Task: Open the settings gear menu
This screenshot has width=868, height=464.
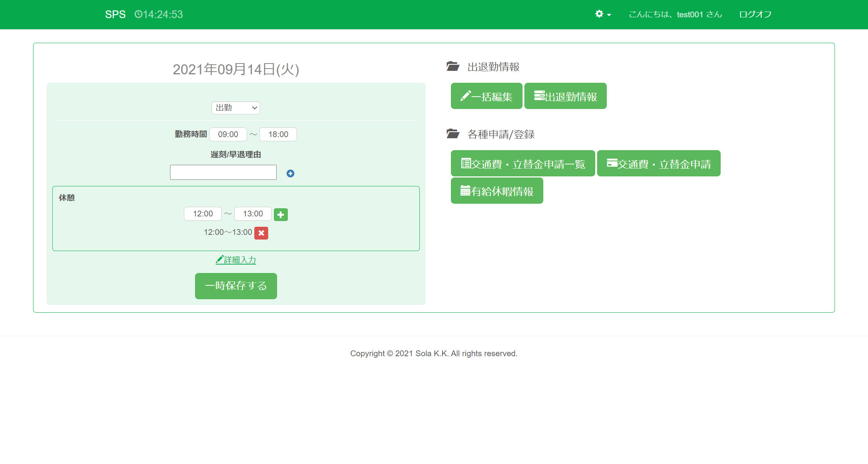Action: [603, 14]
